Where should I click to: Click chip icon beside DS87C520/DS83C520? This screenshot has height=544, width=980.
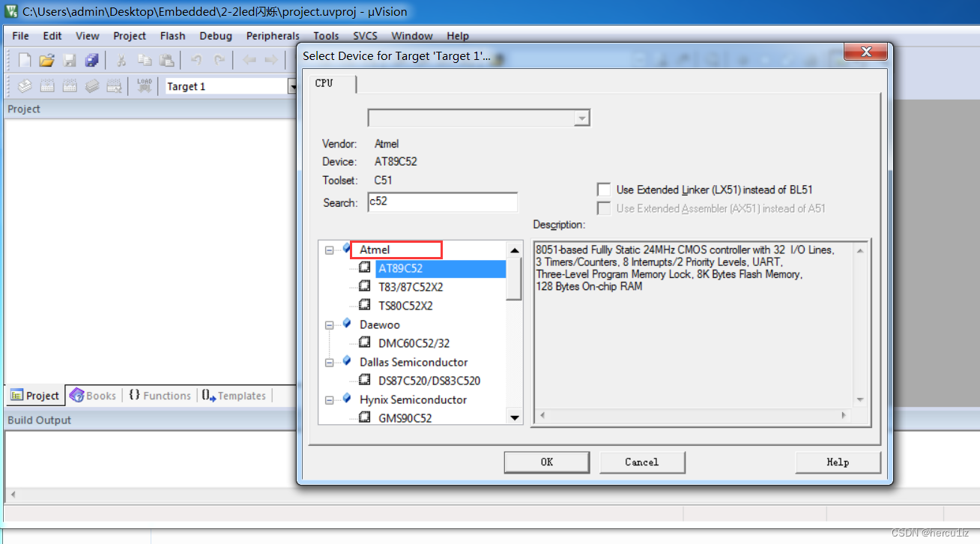pyautogui.click(x=365, y=380)
